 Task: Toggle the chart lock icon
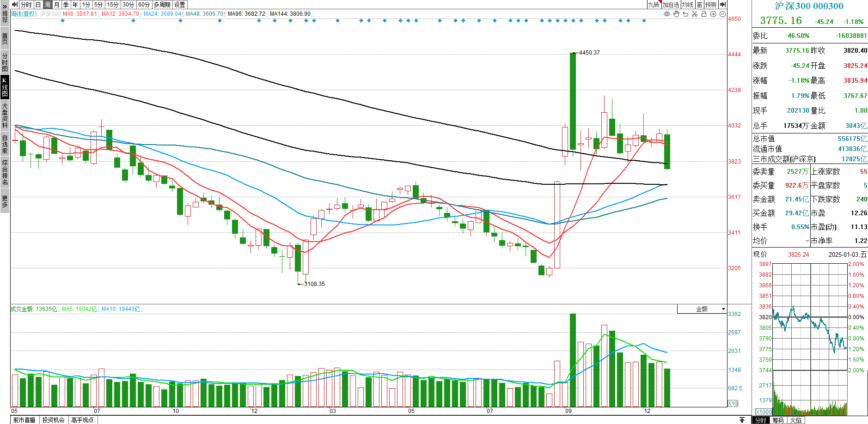point(704,14)
